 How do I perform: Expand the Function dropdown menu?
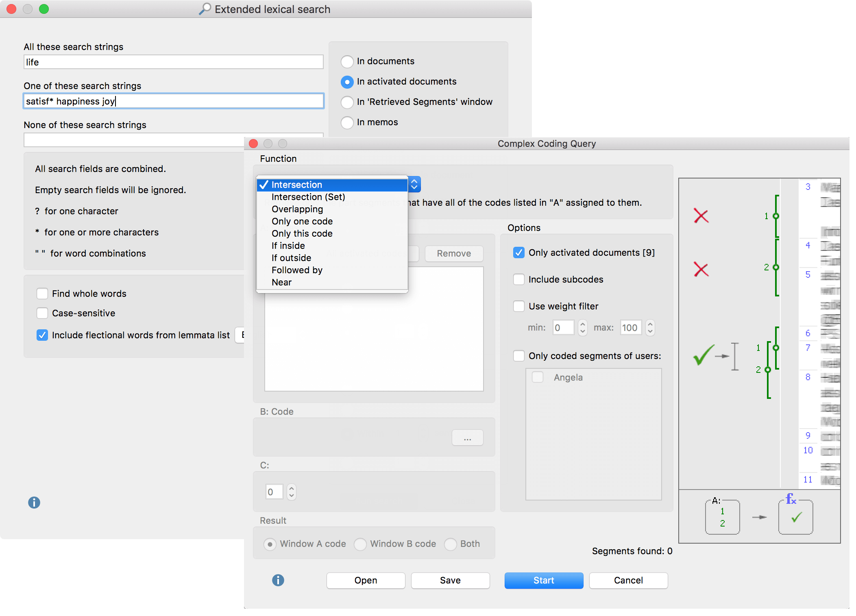414,184
